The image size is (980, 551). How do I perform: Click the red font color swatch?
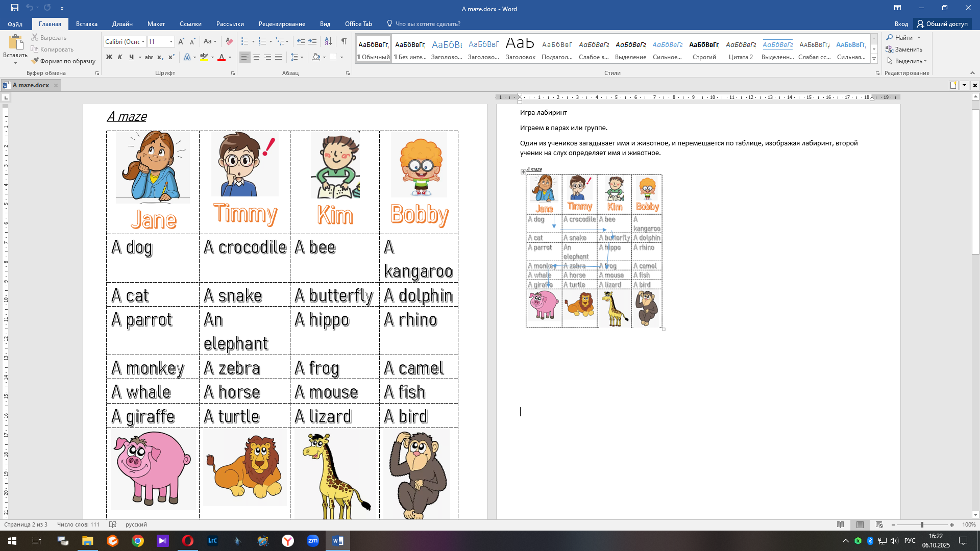pos(222,58)
